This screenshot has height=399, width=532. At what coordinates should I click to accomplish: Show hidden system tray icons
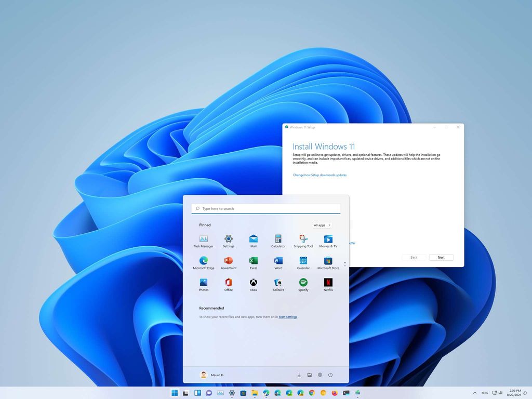474,393
